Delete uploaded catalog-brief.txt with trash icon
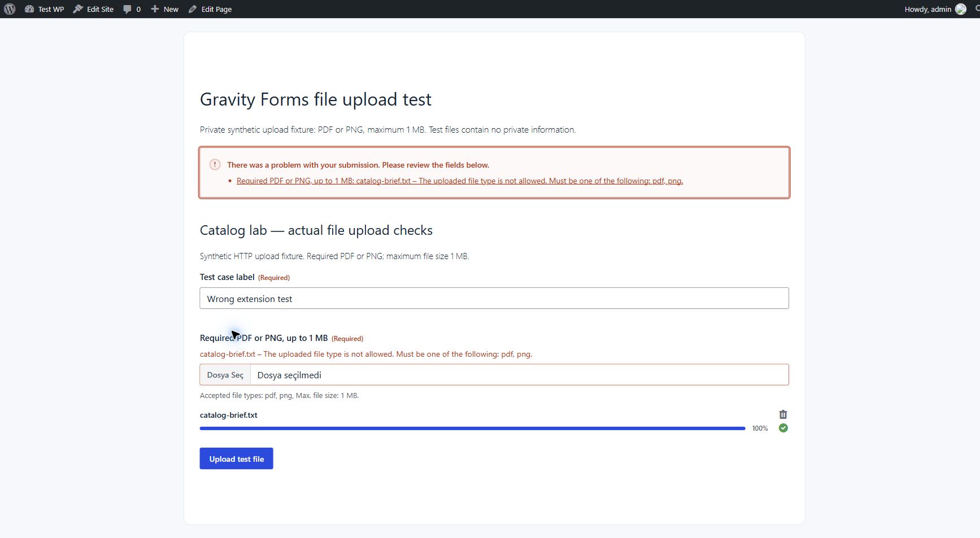Image resolution: width=980 pixels, height=538 pixels. (783, 414)
